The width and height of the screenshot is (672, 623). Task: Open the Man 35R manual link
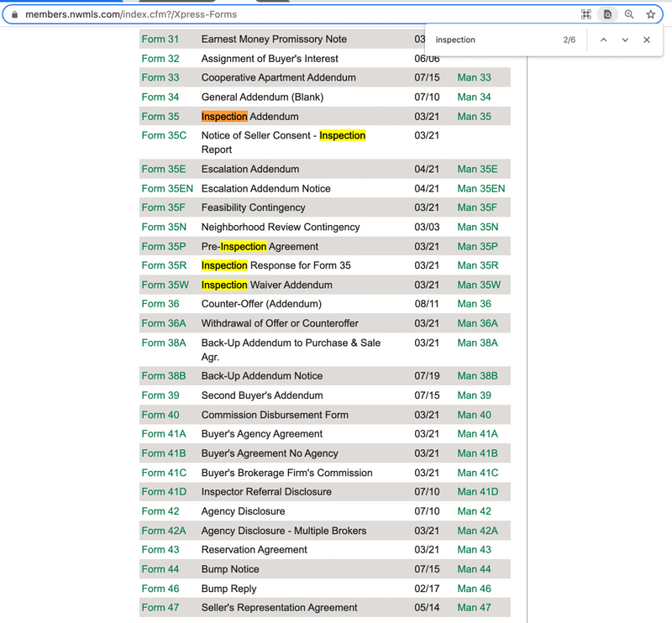[x=477, y=265]
